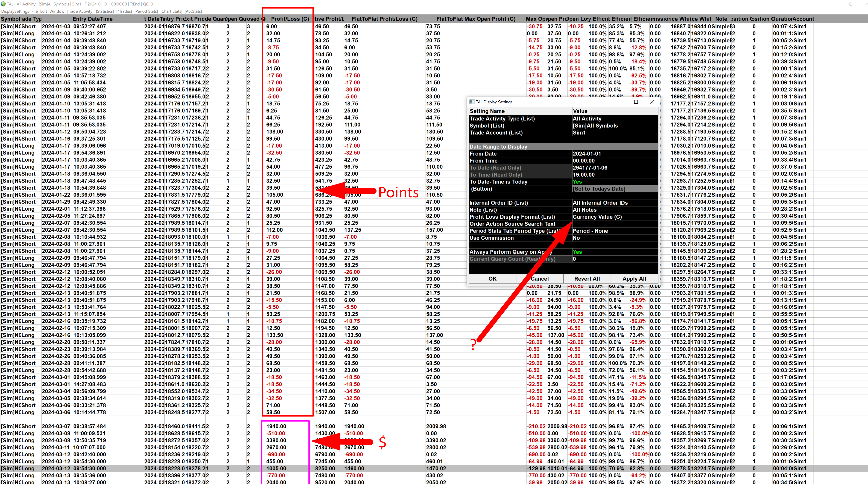This screenshot has width=868, height=484.
Task: Maximize the TAL Display Settings dialog
Action: click(636, 102)
